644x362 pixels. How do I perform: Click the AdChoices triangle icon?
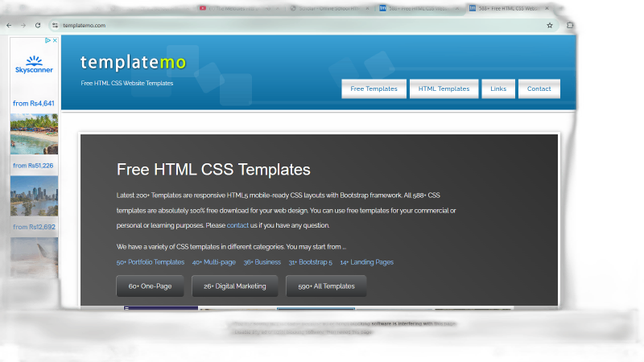pyautogui.click(x=46, y=40)
